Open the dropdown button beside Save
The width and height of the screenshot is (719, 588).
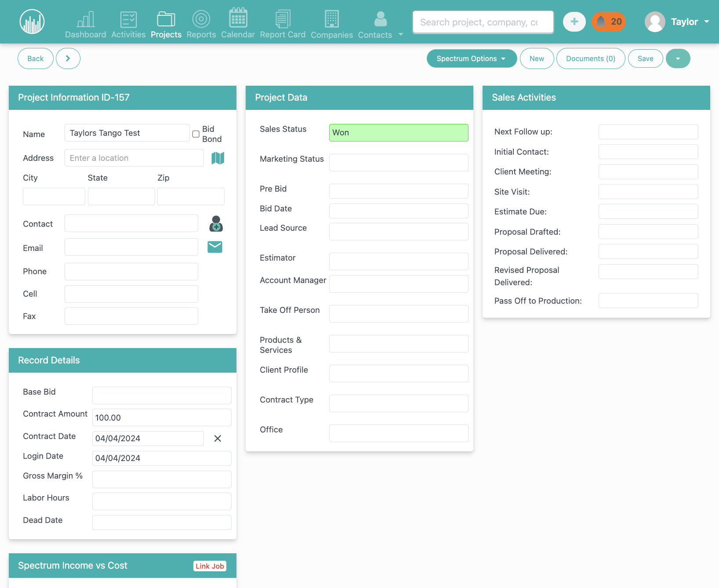[x=678, y=58]
